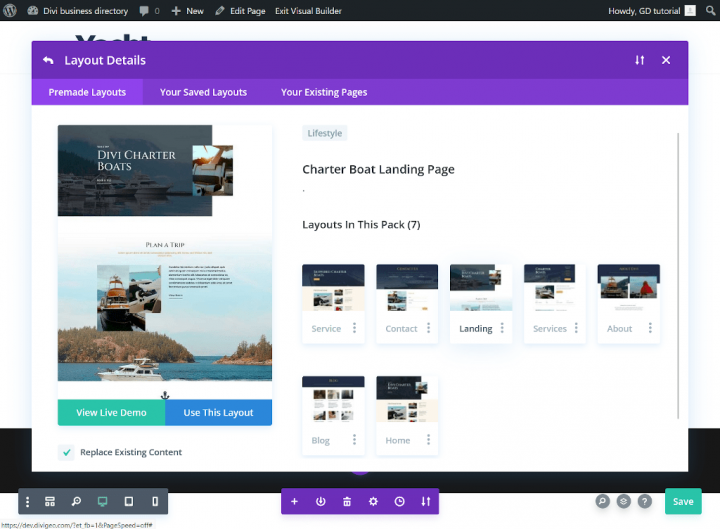Click the Use This Layout button
The height and width of the screenshot is (529, 720).
218,412
